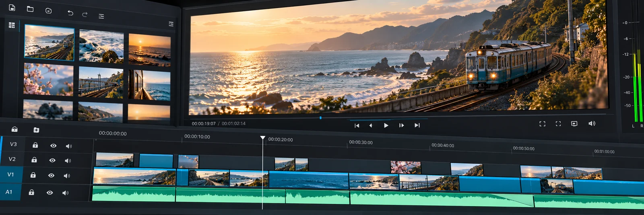Select the railway bridge thumbnail
The image size is (644, 215).
[101, 82]
